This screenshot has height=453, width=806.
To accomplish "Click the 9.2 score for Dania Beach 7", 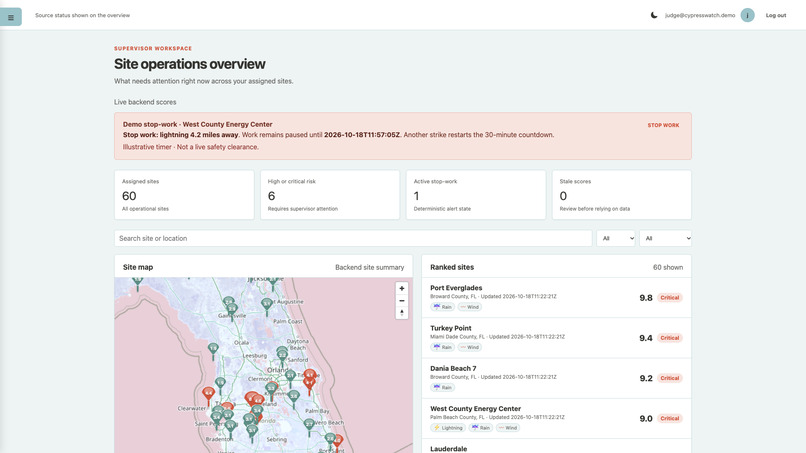I will (646, 378).
